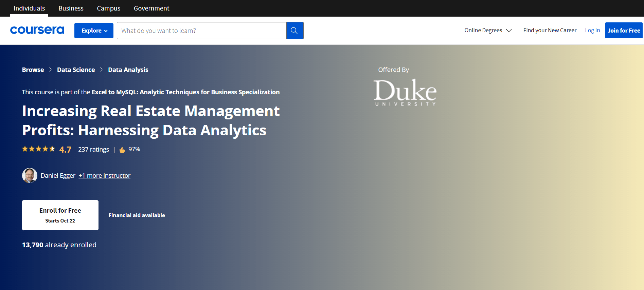
Task: Click the magnifying glass search button
Action: [x=294, y=31]
